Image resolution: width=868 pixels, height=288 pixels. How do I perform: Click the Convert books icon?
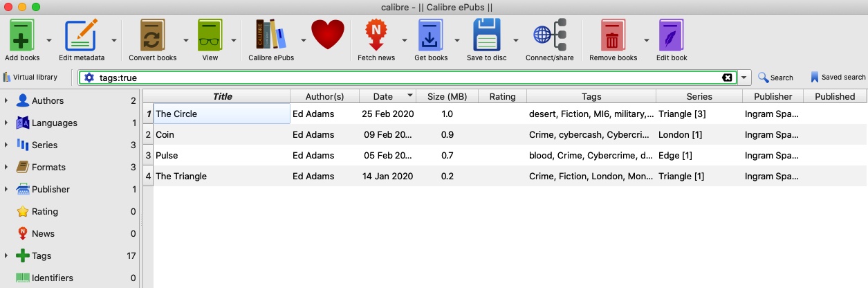click(x=153, y=35)
